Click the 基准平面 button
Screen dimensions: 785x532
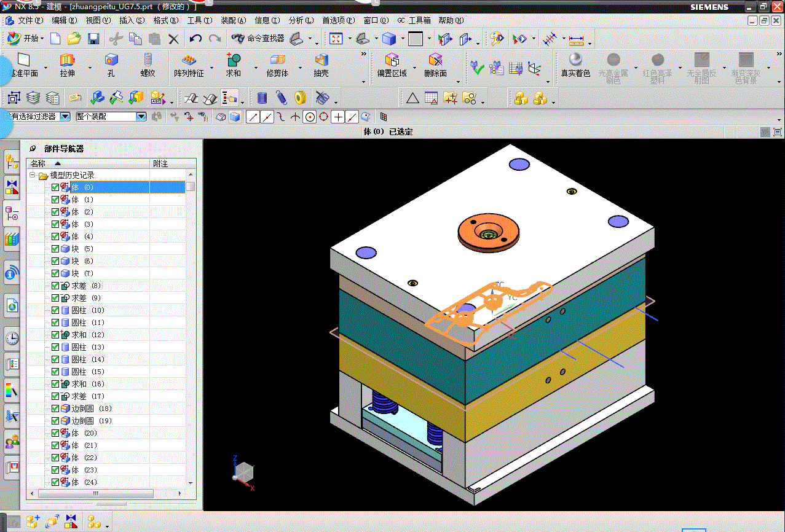point(23,65)
